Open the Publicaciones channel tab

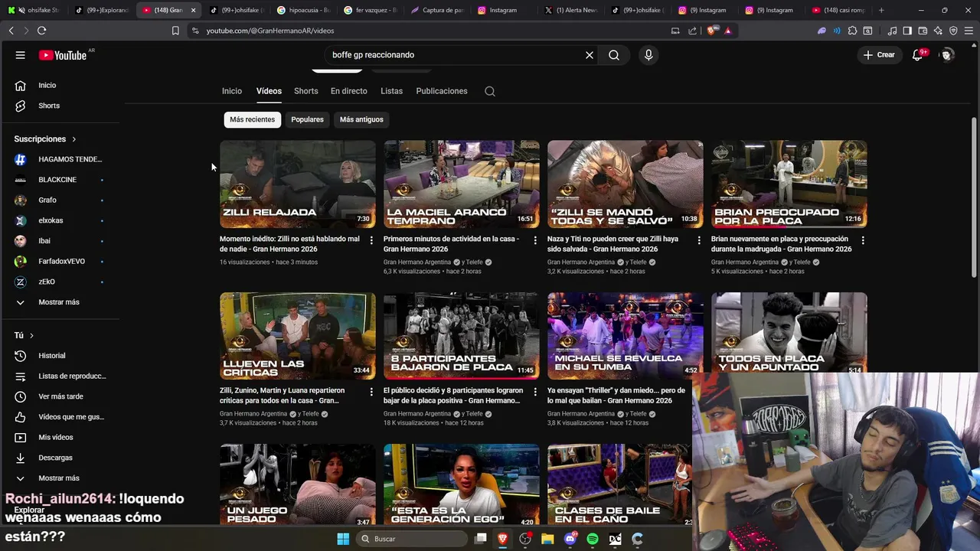tap(442, 91)
